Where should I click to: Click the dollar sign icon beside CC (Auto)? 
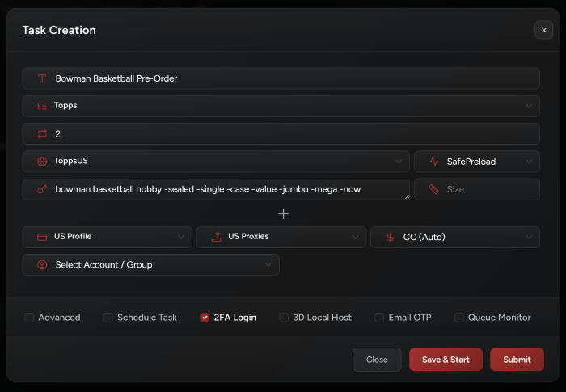point(390,237)
